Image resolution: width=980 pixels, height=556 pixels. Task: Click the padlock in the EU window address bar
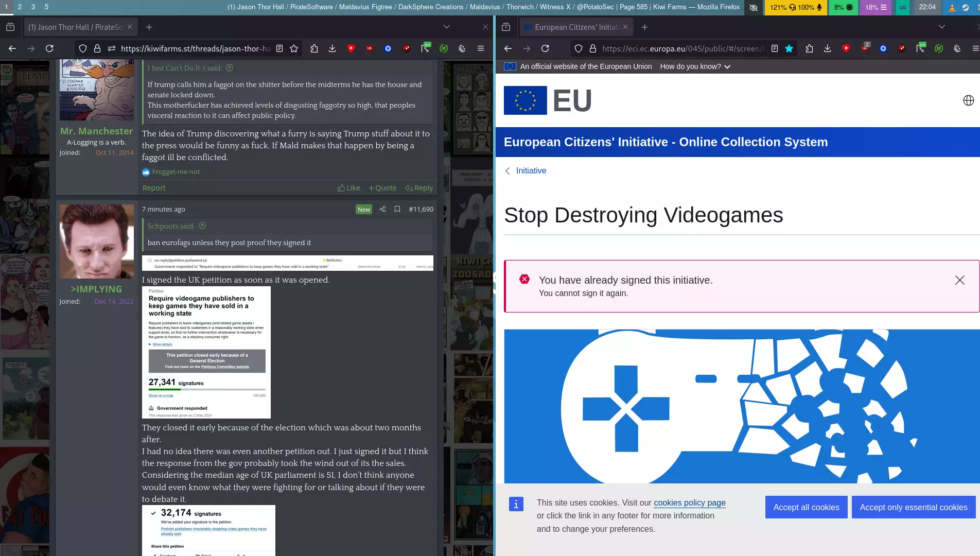click(593, 48)
